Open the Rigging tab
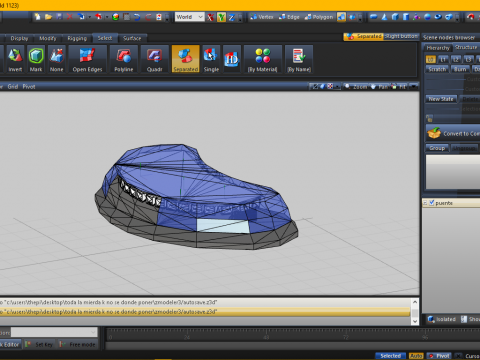480x360 pixels. coord(77,38)
